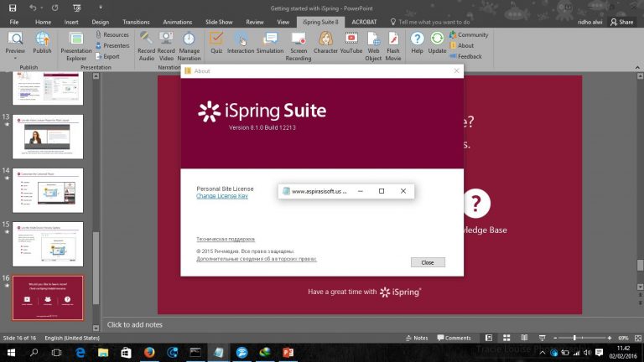Switch to Slide Sorter view

click(x=506, y=338)
